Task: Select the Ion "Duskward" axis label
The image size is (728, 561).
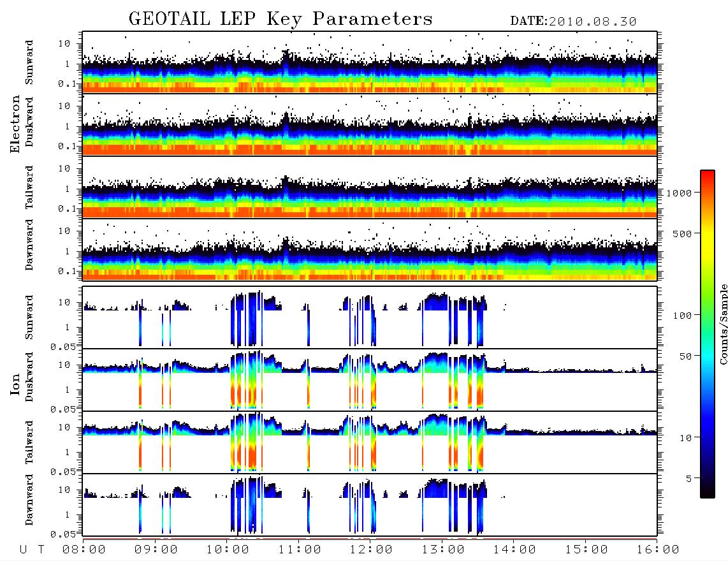Action: point(29,377)
